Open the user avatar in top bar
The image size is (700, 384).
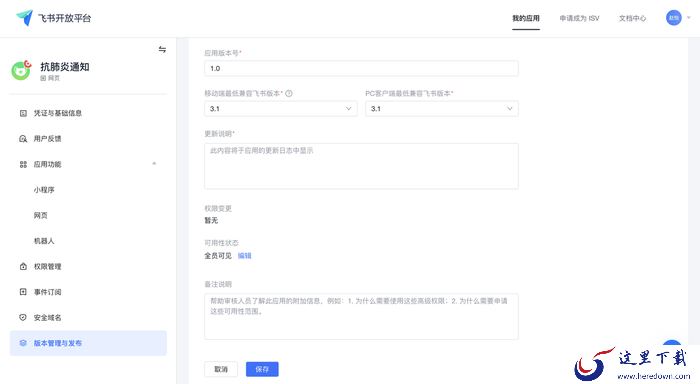click(674, 18)
